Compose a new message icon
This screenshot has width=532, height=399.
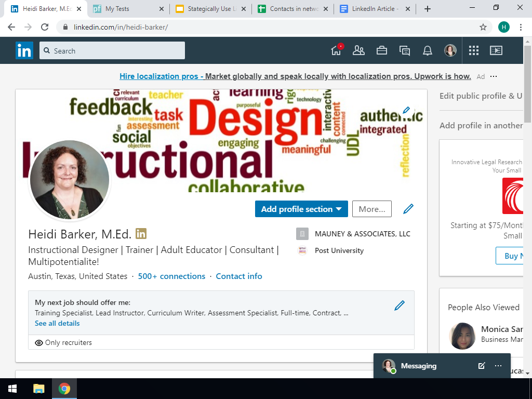click(x=482, y=366)
